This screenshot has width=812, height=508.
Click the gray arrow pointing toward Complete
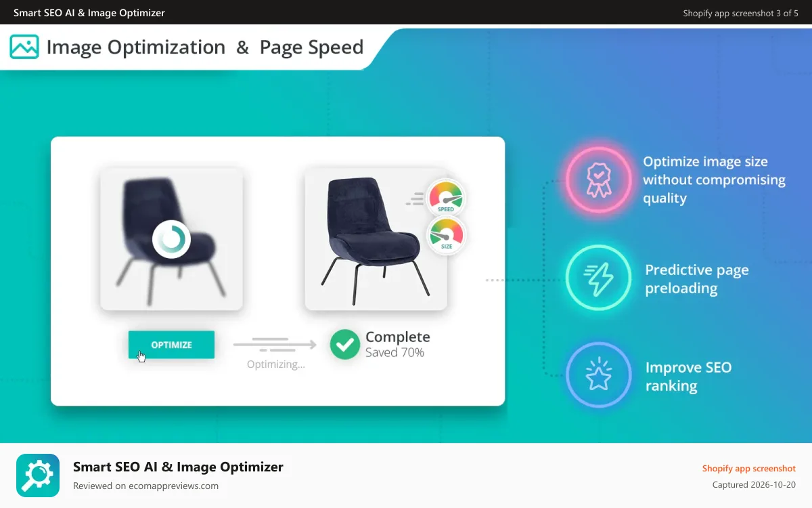(x=275, y=344)
